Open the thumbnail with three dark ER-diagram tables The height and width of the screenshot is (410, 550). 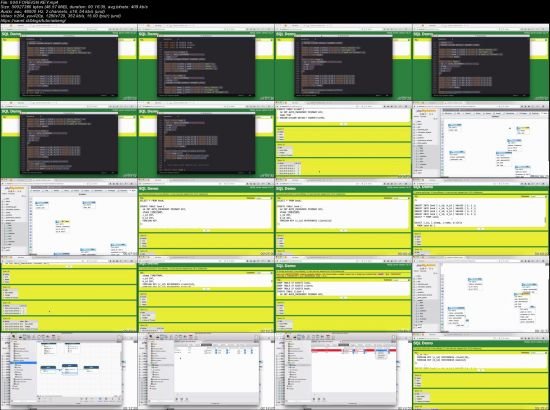[x=69, y=371]
